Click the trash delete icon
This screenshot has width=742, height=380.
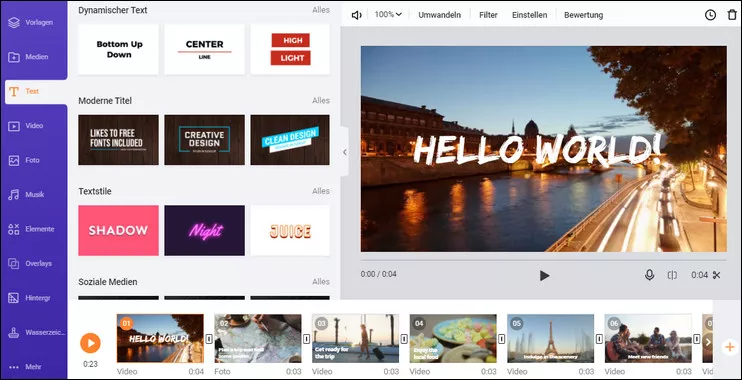click(732, 15)
